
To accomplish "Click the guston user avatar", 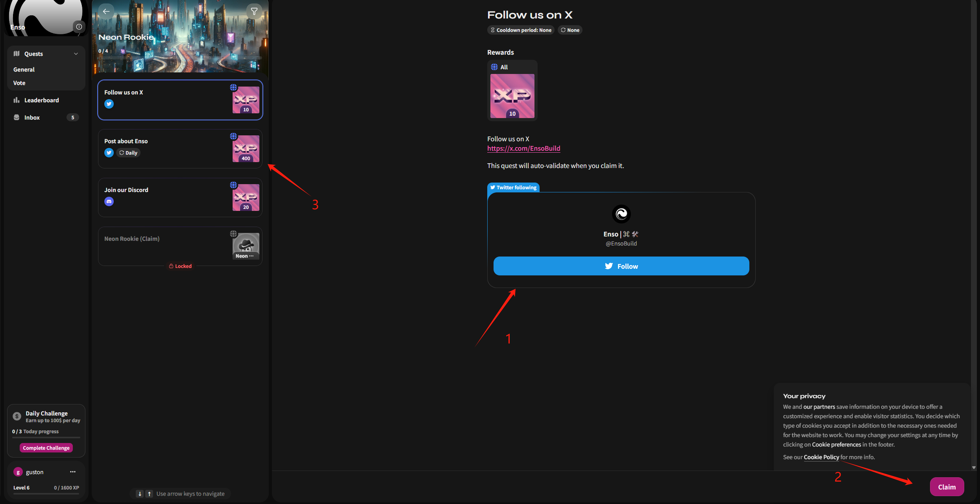I will [18, 472].
